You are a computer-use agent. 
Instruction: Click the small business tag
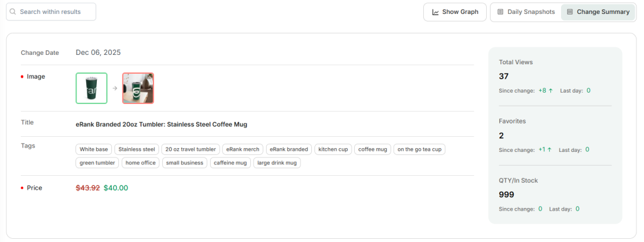pos(185,163)
